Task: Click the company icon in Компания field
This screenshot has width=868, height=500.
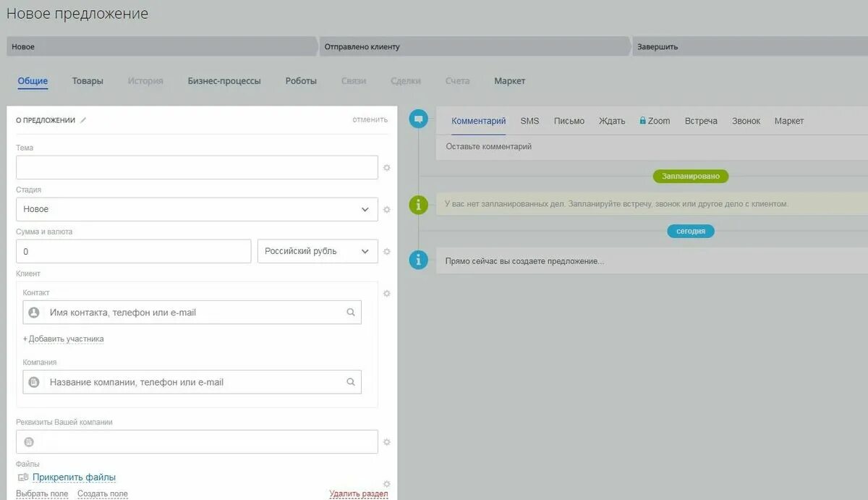Action: pos(33,382)
